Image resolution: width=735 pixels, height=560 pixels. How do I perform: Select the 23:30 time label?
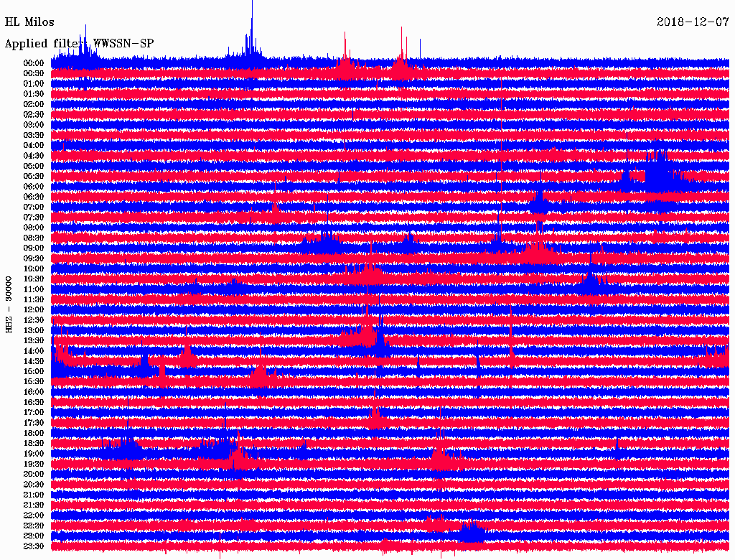[34, 546]
